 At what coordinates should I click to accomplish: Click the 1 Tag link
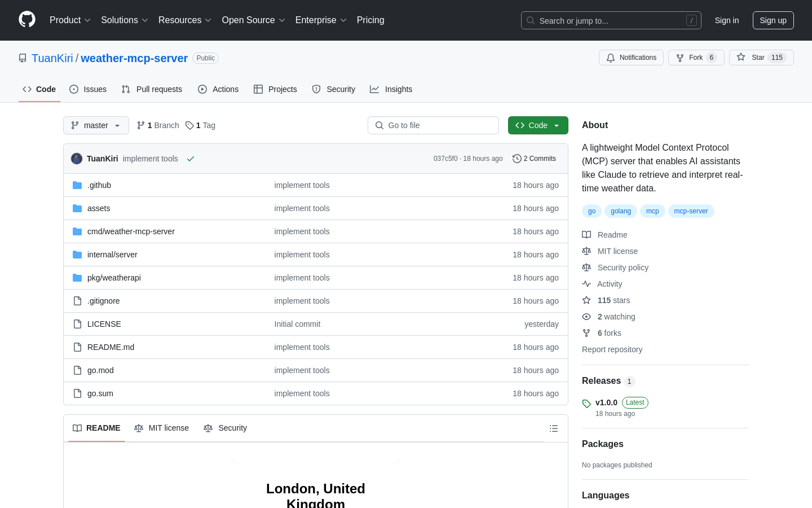click(x=201, y=125)
